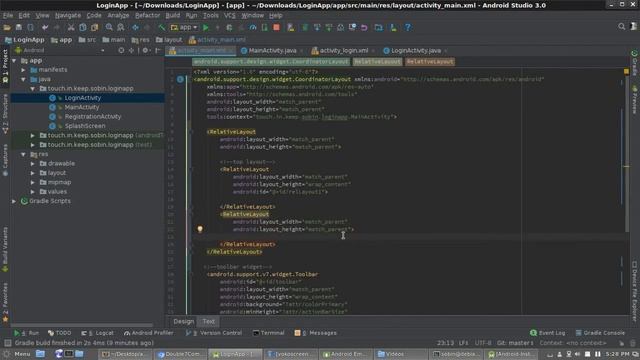Click the Copy toolbar icon
This screenshot has height=360, width=640.
click(83, 27)
